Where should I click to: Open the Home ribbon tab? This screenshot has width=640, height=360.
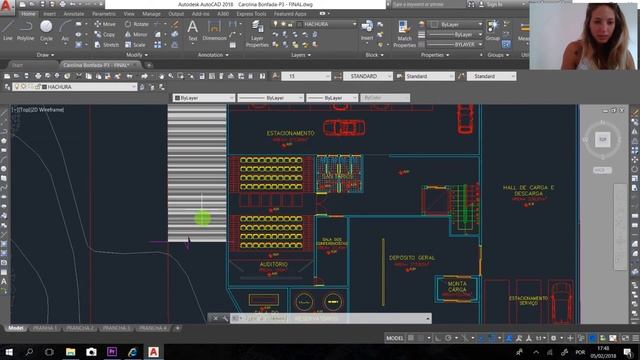(x=28, y=14)
